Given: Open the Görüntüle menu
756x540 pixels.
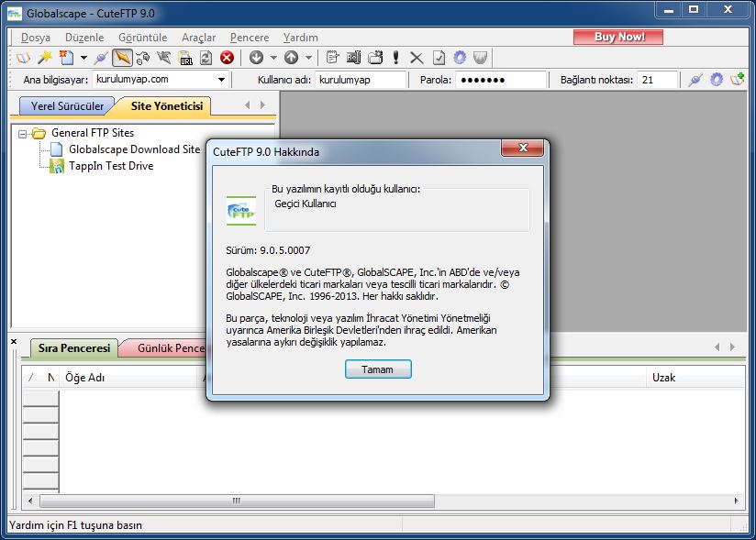Looking at the screenshot, I should tap(143, 38).
